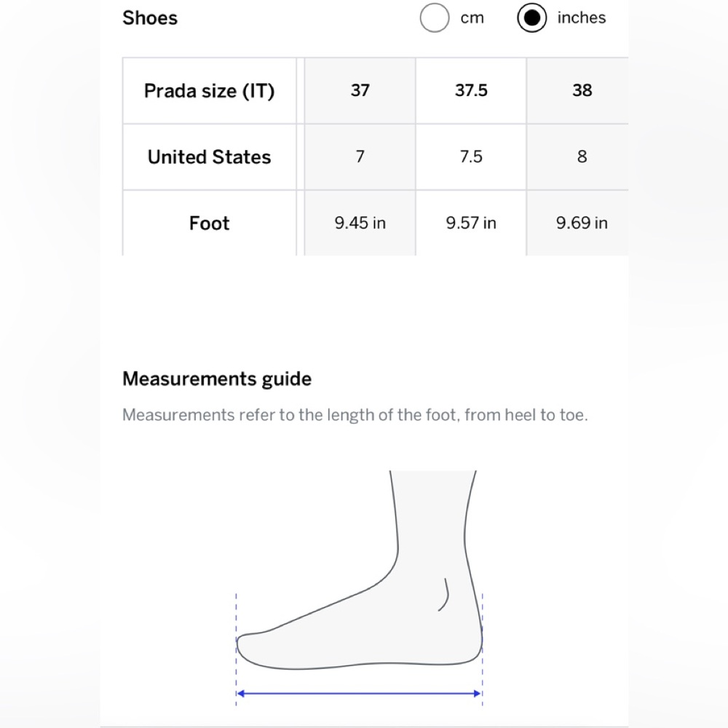Select the inches radio button
The height and width of the screenshot is (728, 728).
532,18
